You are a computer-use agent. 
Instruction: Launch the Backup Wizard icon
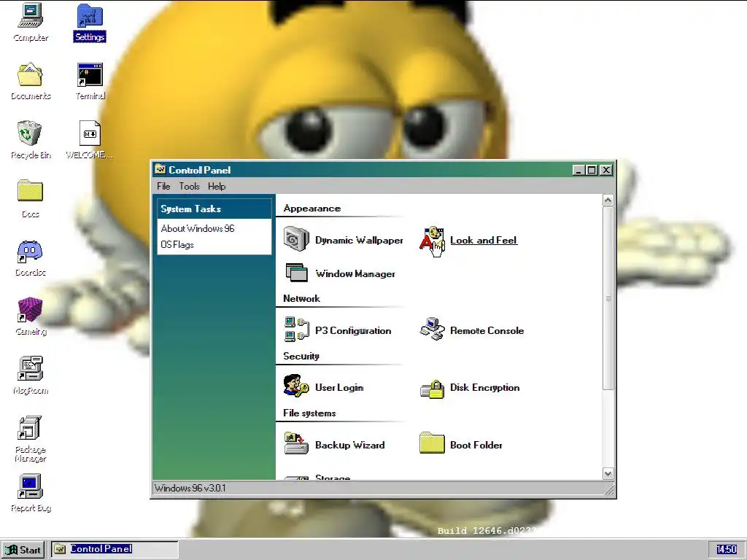point(296,443)
